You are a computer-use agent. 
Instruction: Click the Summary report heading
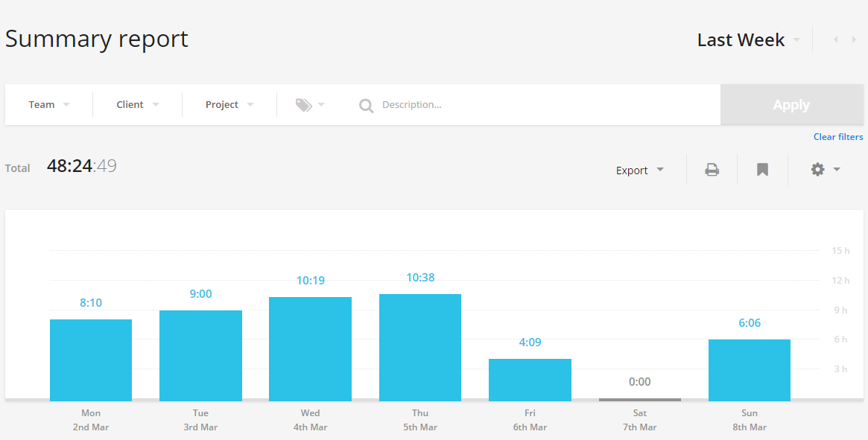[x=97, y=39]
